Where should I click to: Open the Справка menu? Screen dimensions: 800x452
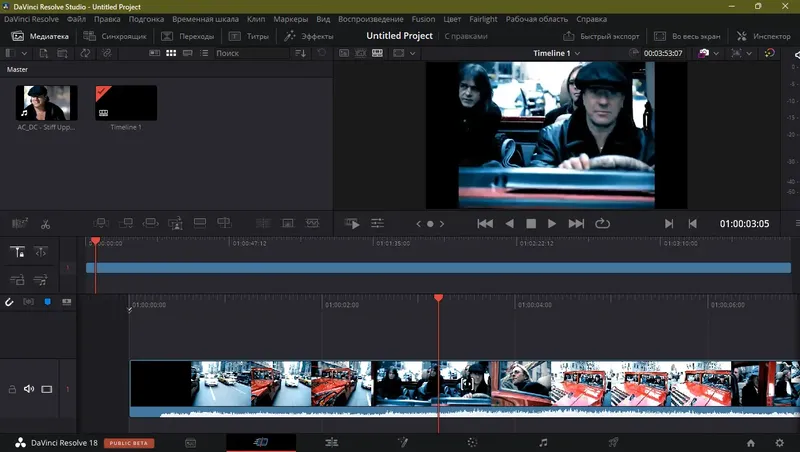click(x=591, y=19)
